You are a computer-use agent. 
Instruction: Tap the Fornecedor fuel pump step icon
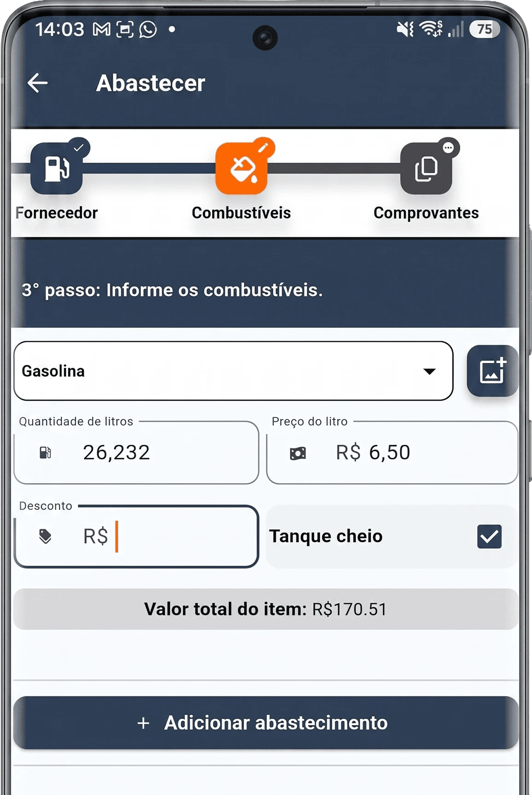click(57, 168)
